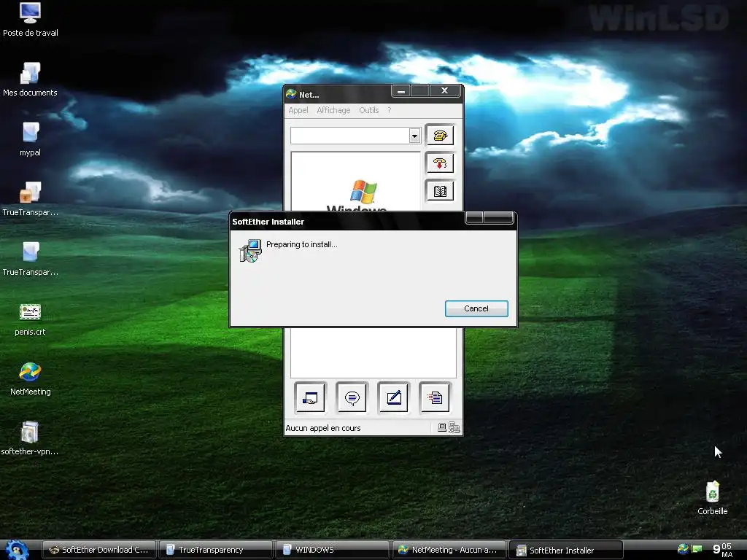
Task: Click the system tray clock
Action: [723, 550]
